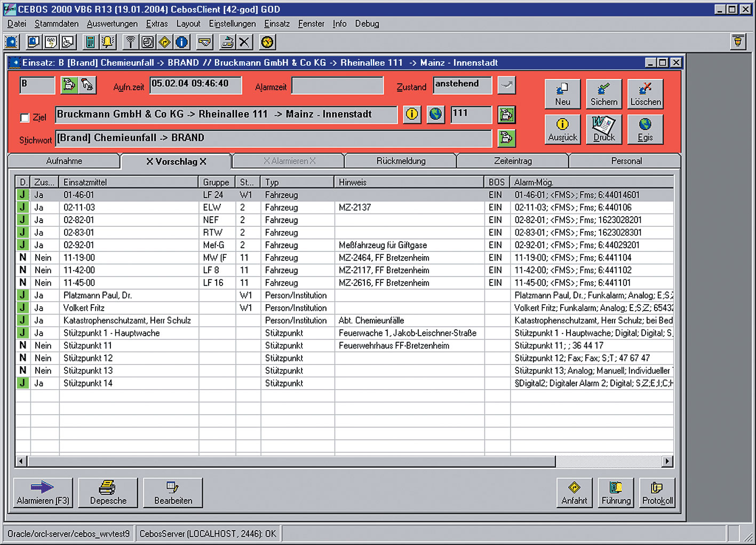Toggle the N flag for Stützpunkt 12

click(x=22, y=358)
